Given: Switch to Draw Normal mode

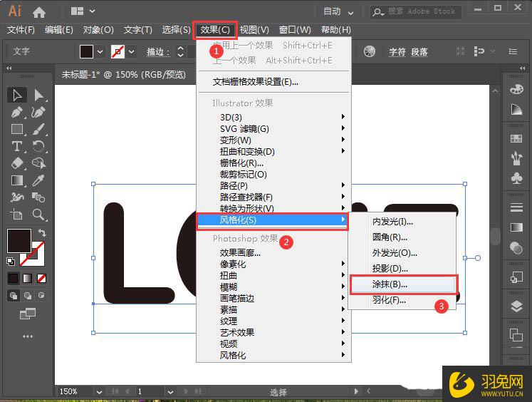Looking at the screenshot, I should click(x=14, y=295).
